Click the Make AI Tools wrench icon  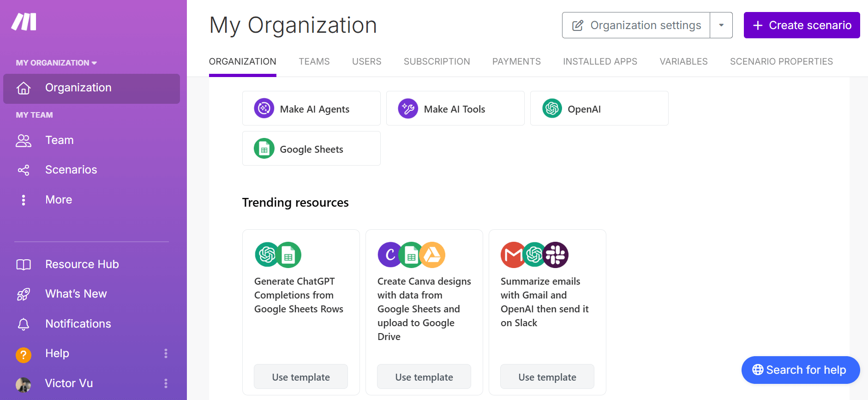(408, 108)
